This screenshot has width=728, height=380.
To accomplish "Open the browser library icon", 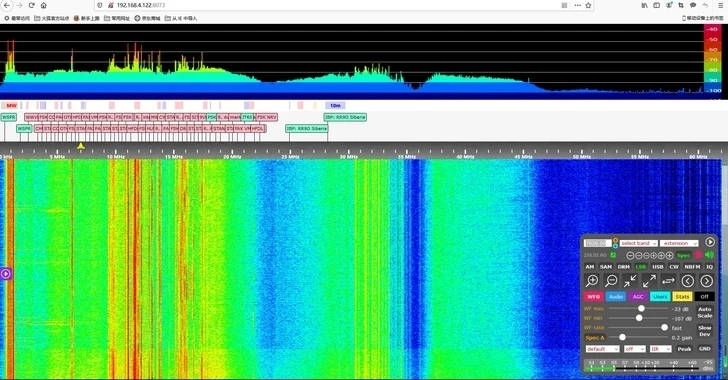I will (x=644, y=5).
